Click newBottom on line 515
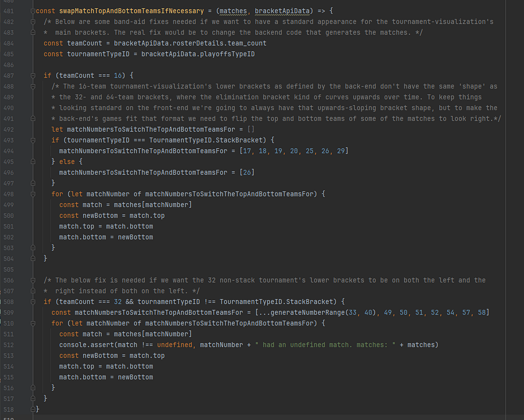 coord(135,377)
